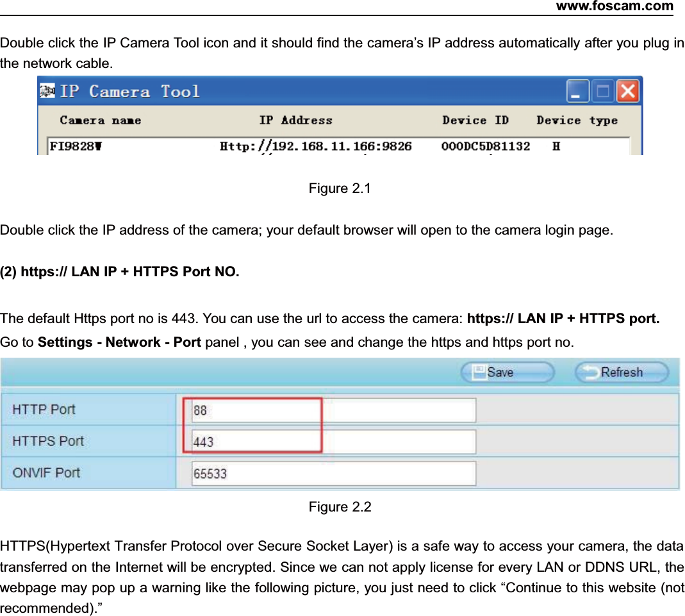Click the IP Address column header
The image size is (685, 616).
[x=296, y=120]
